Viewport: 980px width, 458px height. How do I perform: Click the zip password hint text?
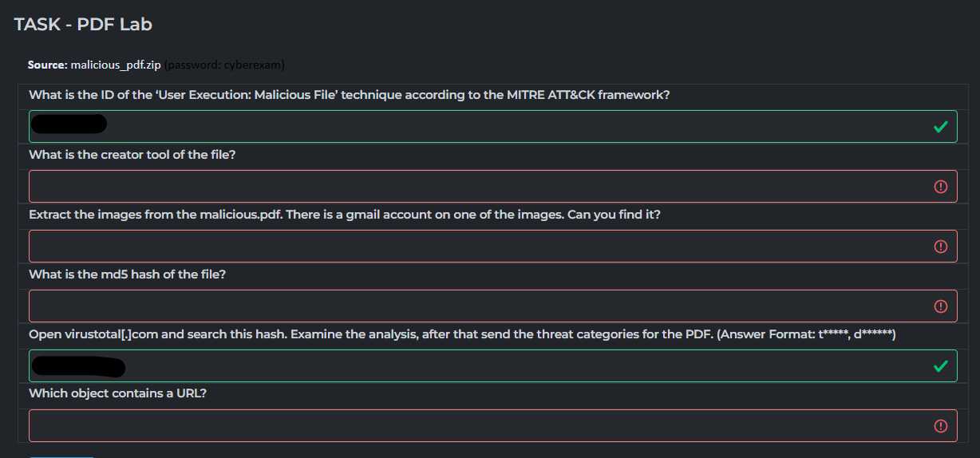point(225,64)
